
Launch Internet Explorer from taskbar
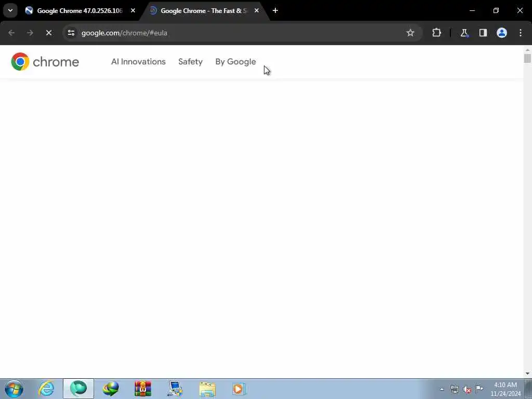[46, 389]
